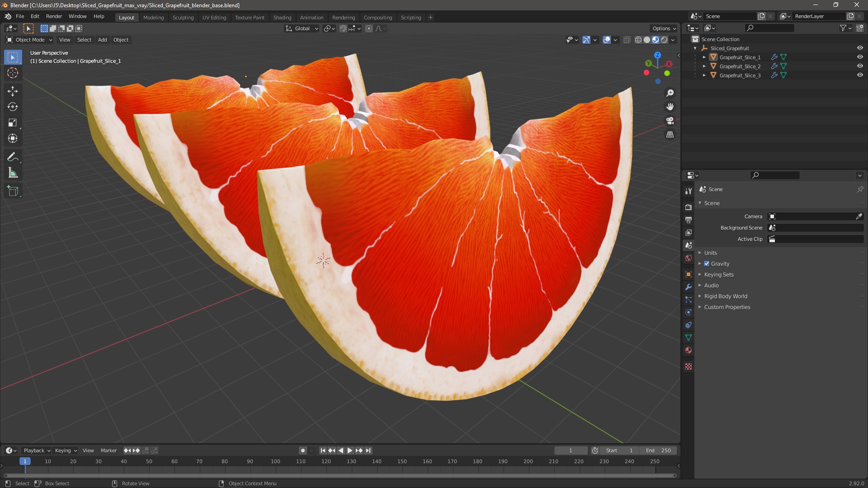
Task: Open Output properties tab
Action: tap(689, 220)
